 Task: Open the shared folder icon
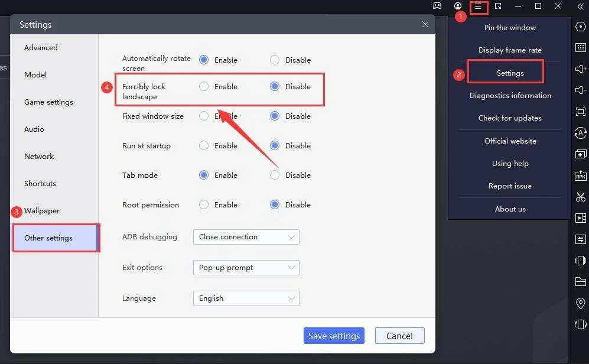(x=580, y=281)
